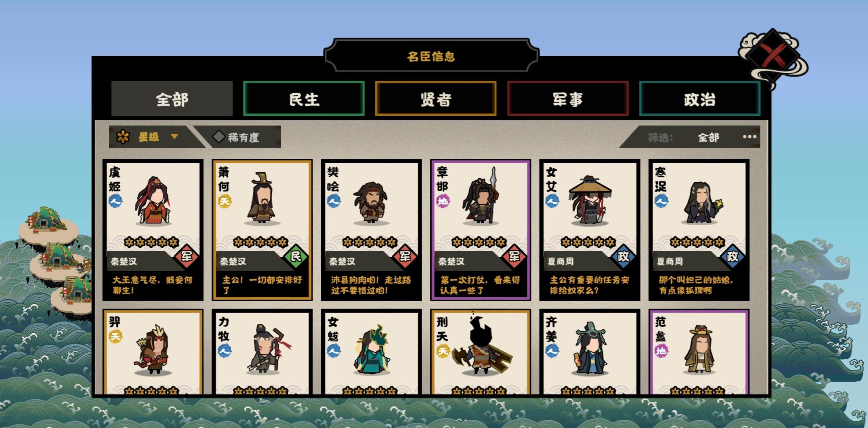Click 萧何's green 民 badge icon
The image size is (868, 428).
click(296, 256)
